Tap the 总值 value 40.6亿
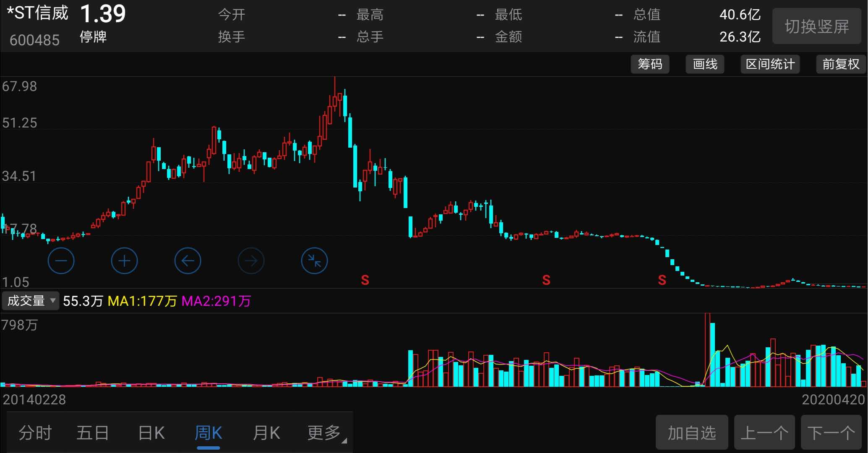 pos(740,15)
